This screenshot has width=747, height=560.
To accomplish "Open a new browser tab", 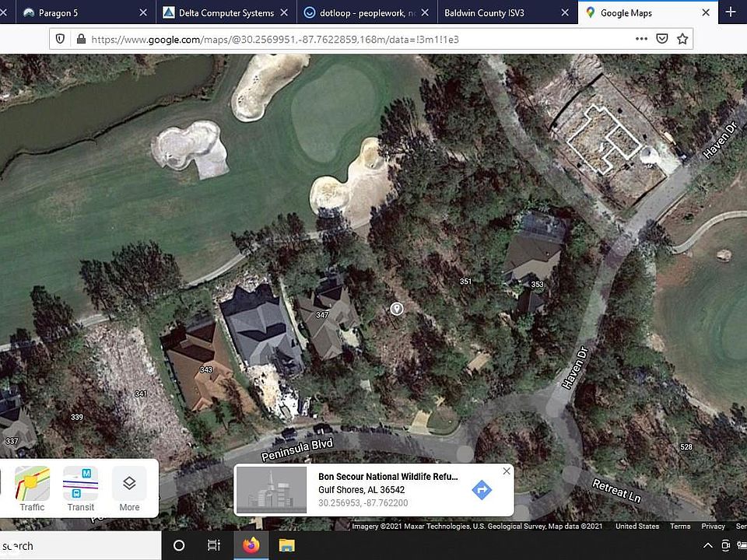I will [731, 12].
